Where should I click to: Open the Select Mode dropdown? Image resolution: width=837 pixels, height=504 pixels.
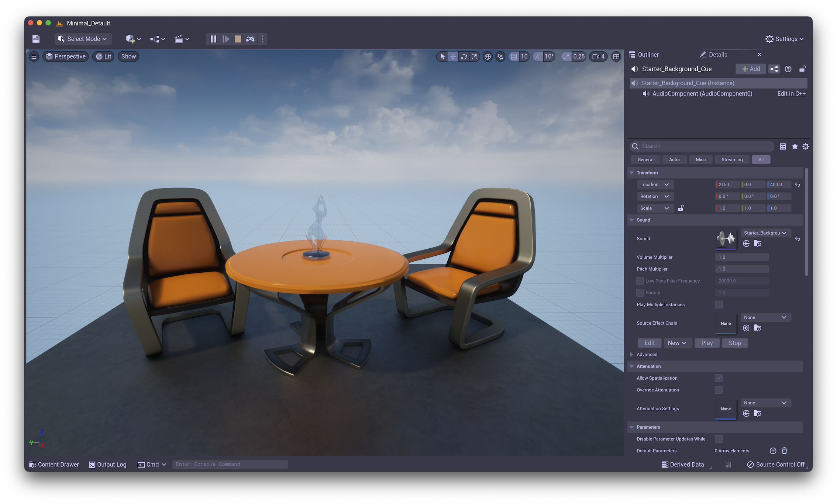point(83,39)
